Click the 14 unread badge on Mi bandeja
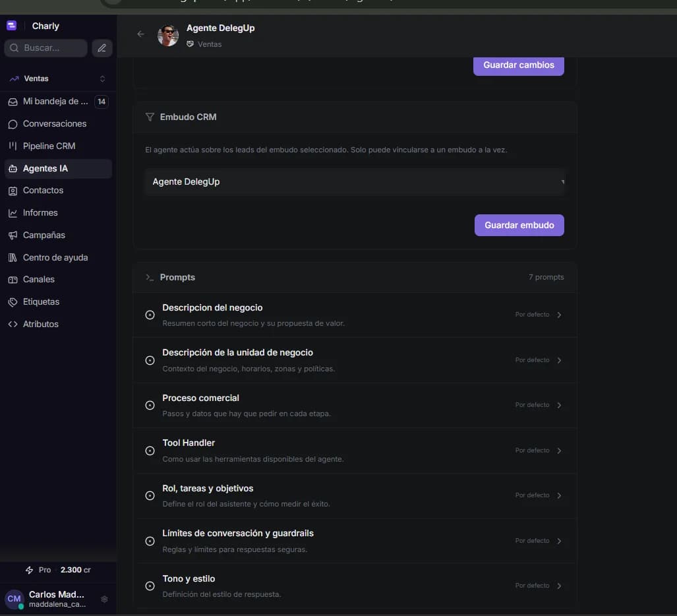677x616 pixels. (x=102, y=102)
